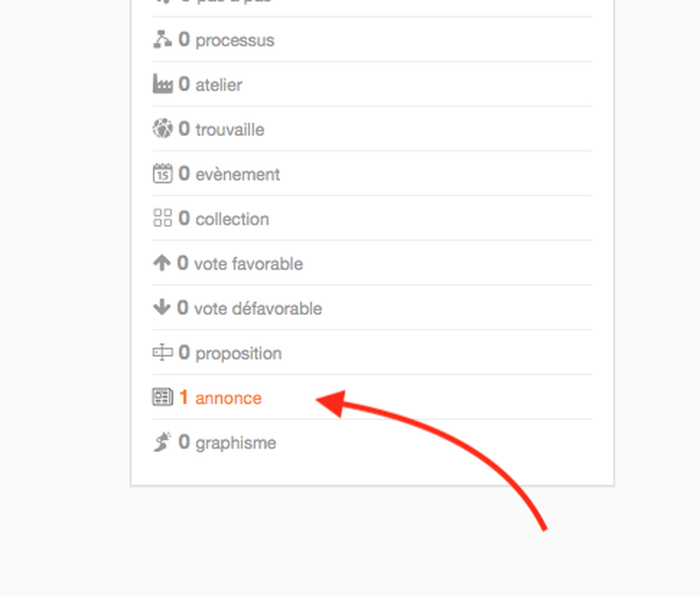
Task: Open the 1 annonce link
Action: click(x=220, y=397)
